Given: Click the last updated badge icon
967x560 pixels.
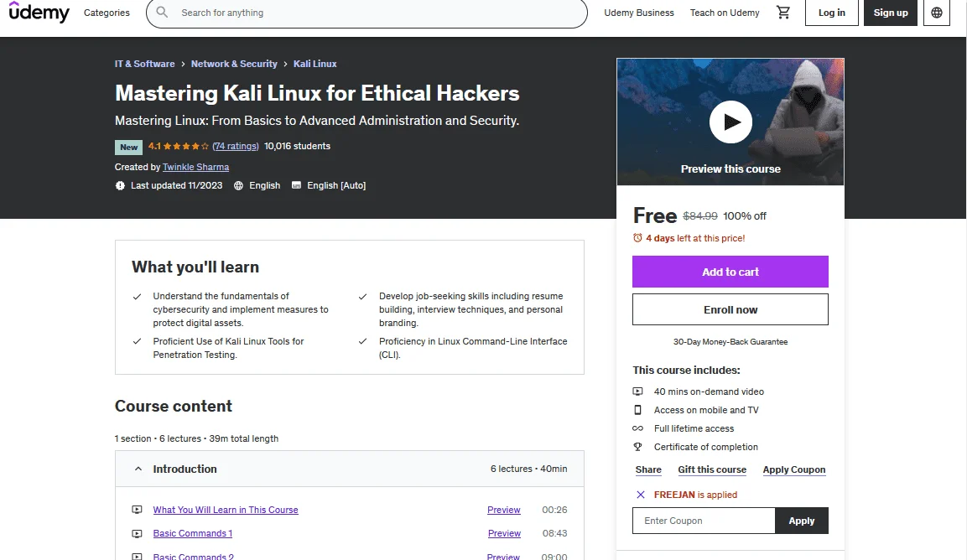Looking at the screenshot, I should [x=120, y=185].
